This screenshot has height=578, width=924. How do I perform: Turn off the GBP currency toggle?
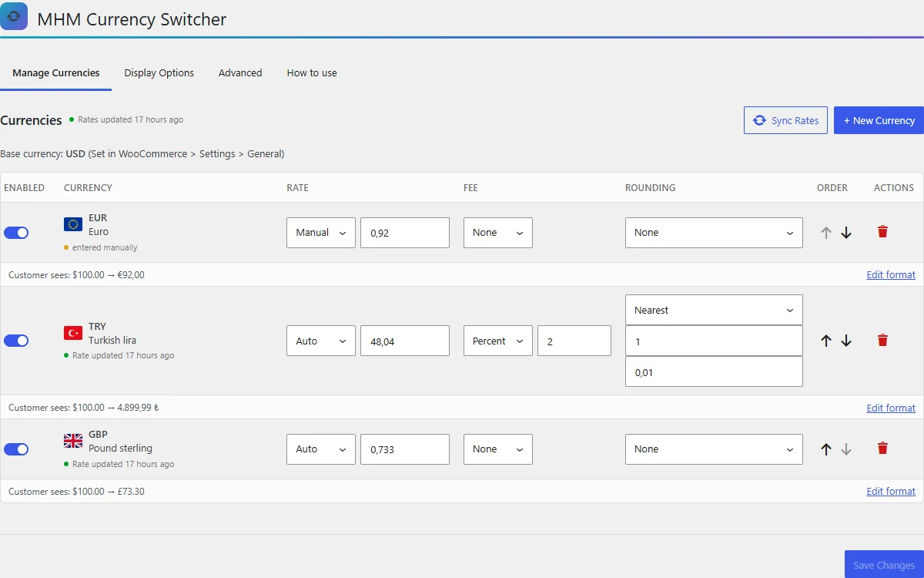16,449
